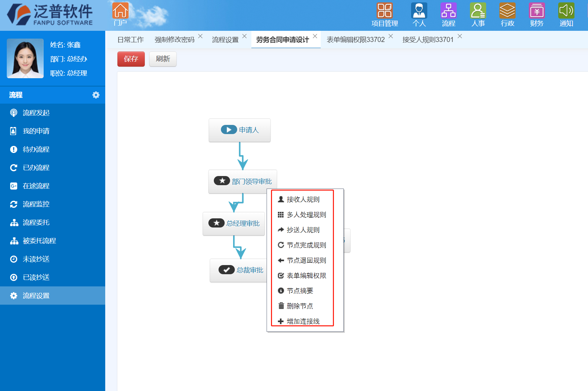
Task: Click the gear icon beside 流程 header
Action: (x=96, y=95)
